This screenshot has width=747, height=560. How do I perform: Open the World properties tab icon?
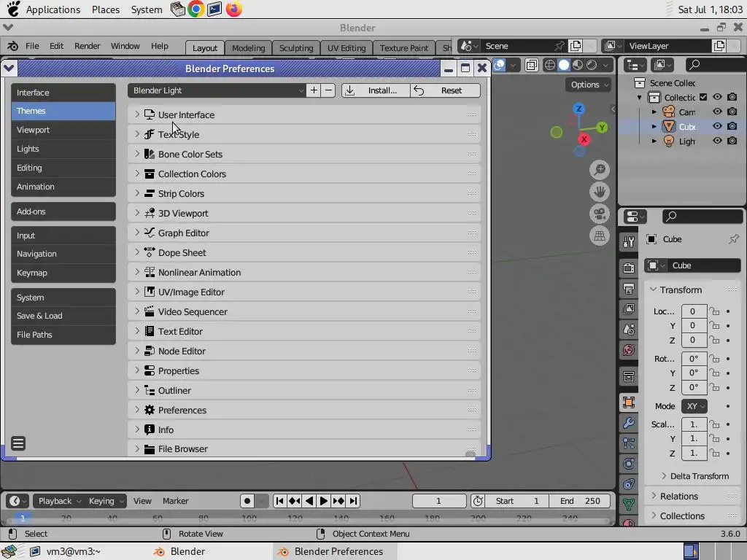[x=629, y=350]
